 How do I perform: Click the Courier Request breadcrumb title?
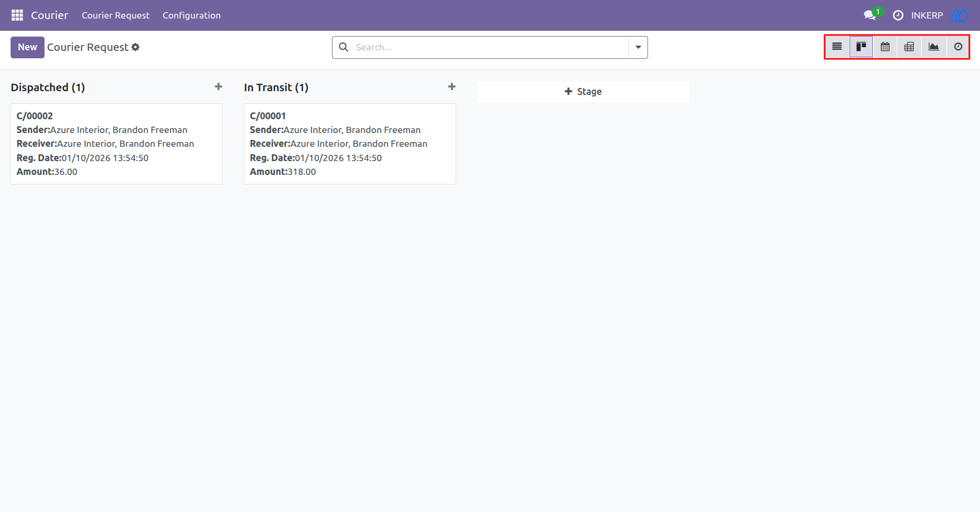pos(87,47)
